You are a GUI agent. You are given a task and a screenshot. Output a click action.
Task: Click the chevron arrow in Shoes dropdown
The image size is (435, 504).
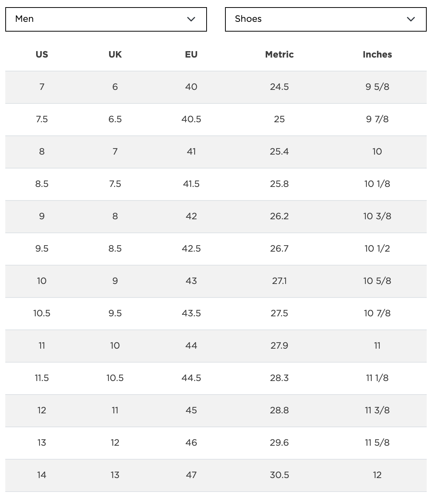pyautogui.click(x=411, y=19)
